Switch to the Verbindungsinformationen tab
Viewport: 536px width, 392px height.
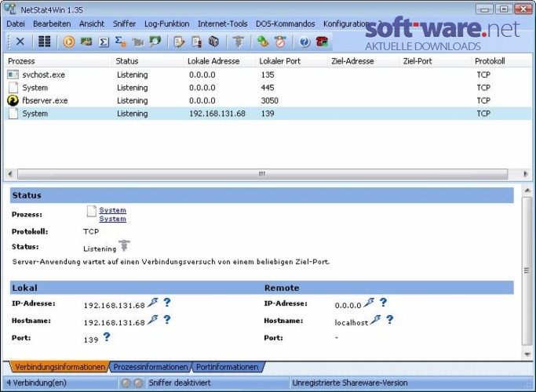60,367
